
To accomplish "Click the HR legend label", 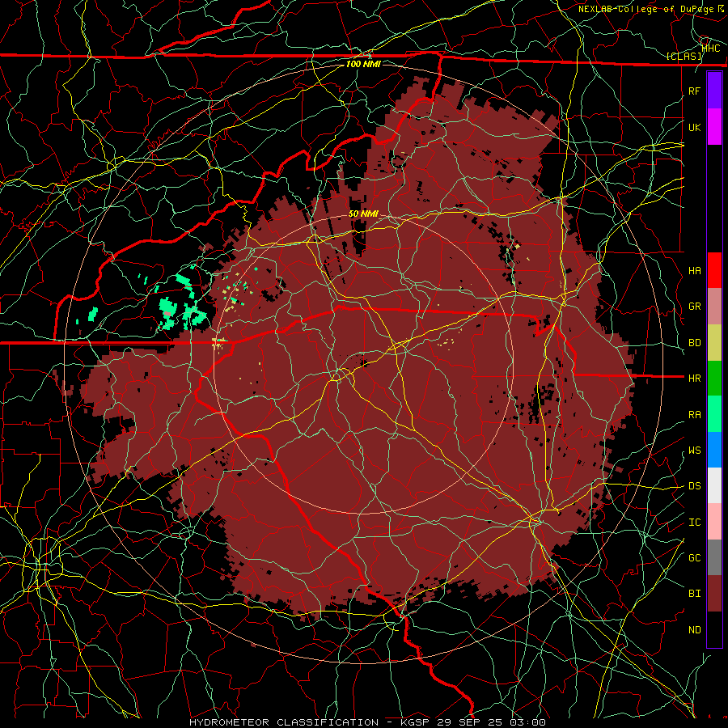I will point(694,379).
